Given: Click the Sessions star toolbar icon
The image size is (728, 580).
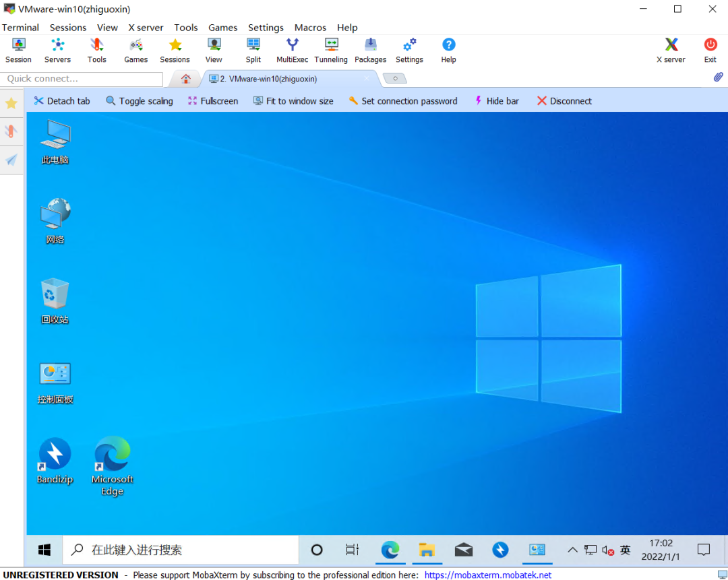Looking at the screenshot, I should pyautogui.click(x=175, y=50).
